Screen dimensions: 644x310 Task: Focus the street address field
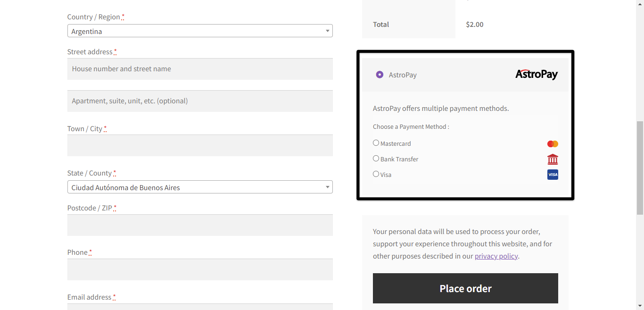[200, 69]
